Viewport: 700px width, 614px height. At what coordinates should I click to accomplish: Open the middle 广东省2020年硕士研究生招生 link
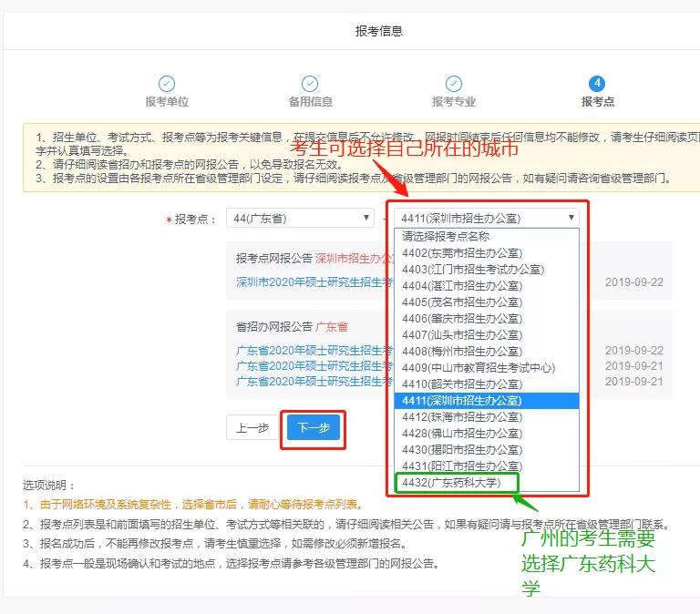pos(314,366)
